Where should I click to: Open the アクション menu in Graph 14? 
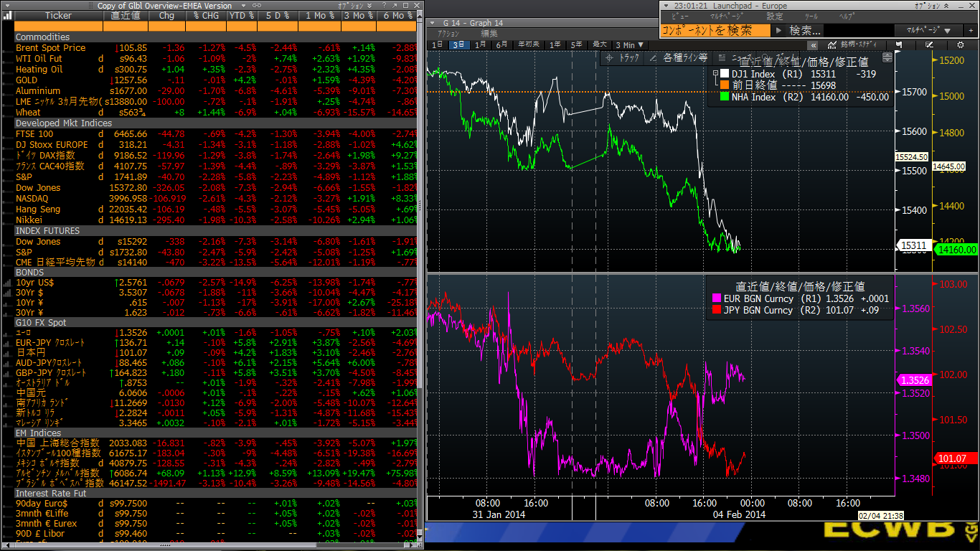(448, 34)
